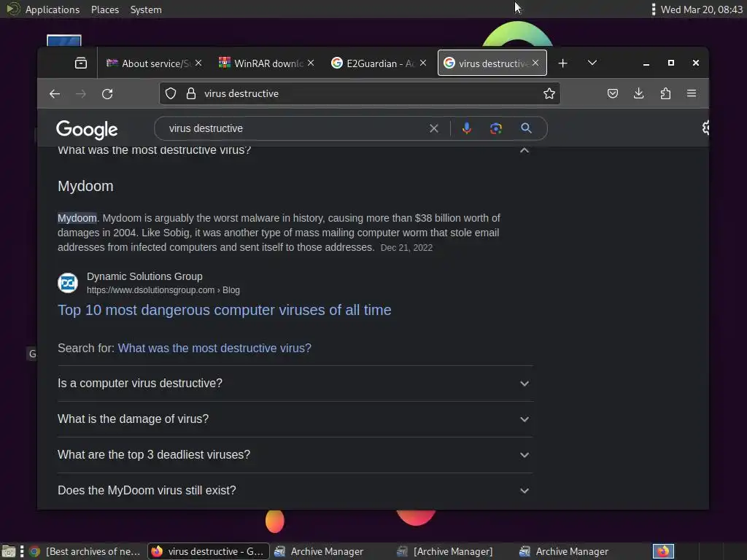Click the Google search text field

[x=295, y=128]
